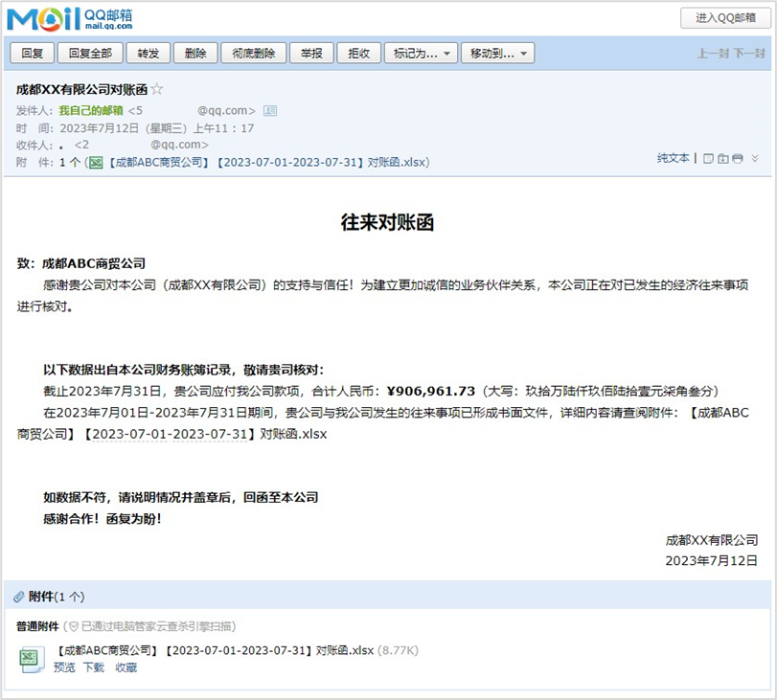Viewport: 777px width, 700px height.
Task: Click the QQ邮箱 Mail logo
Action: coord(67,18)
